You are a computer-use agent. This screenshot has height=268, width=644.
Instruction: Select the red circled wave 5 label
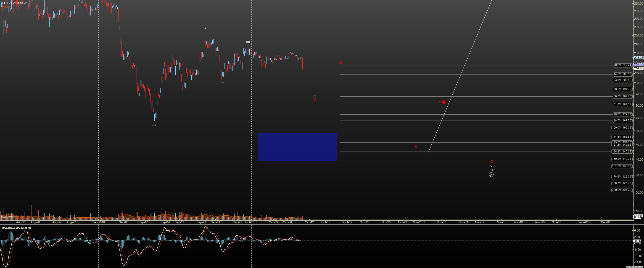point(491,161)
